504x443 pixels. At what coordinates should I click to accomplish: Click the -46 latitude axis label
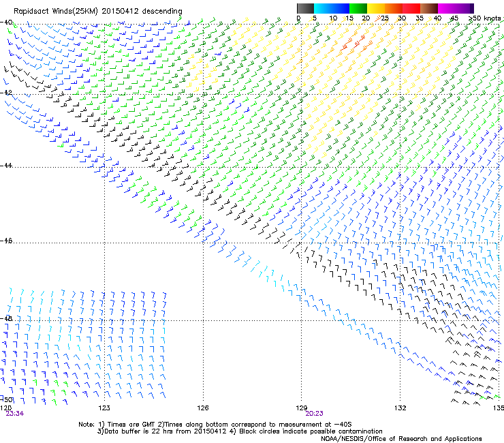pyautogui.click(x=6, y=241)
